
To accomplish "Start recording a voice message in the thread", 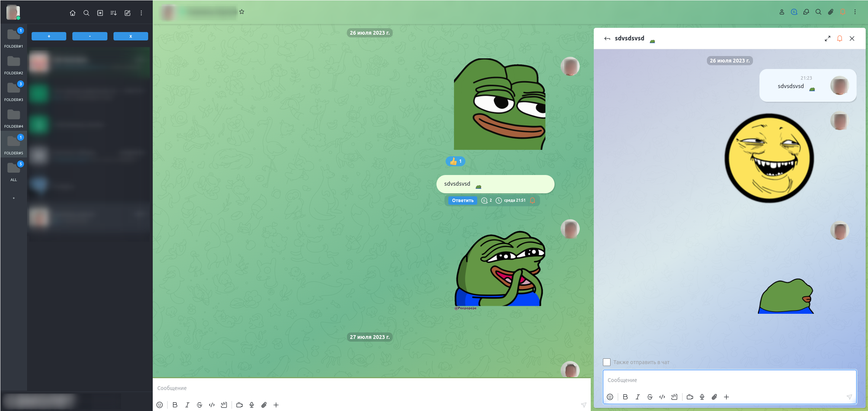I will [x=702, y=397].
